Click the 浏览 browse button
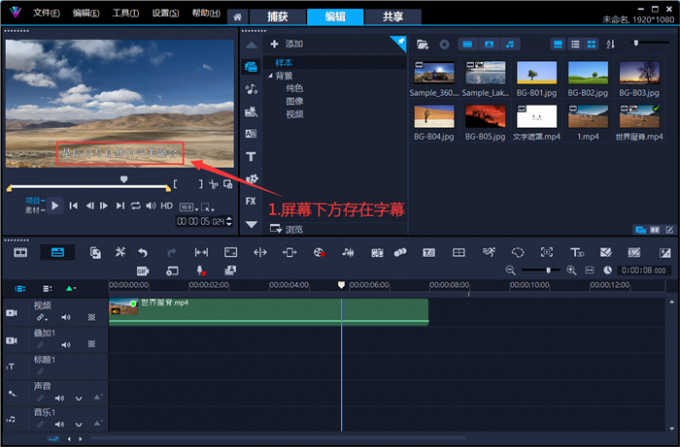680x447 pixels. pos(286,229)
